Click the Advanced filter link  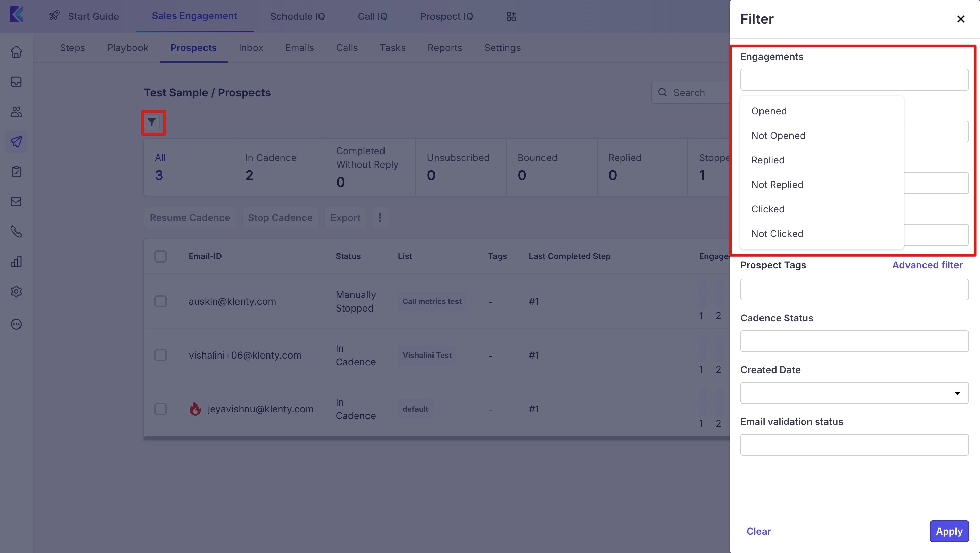[x=927, y=265]
